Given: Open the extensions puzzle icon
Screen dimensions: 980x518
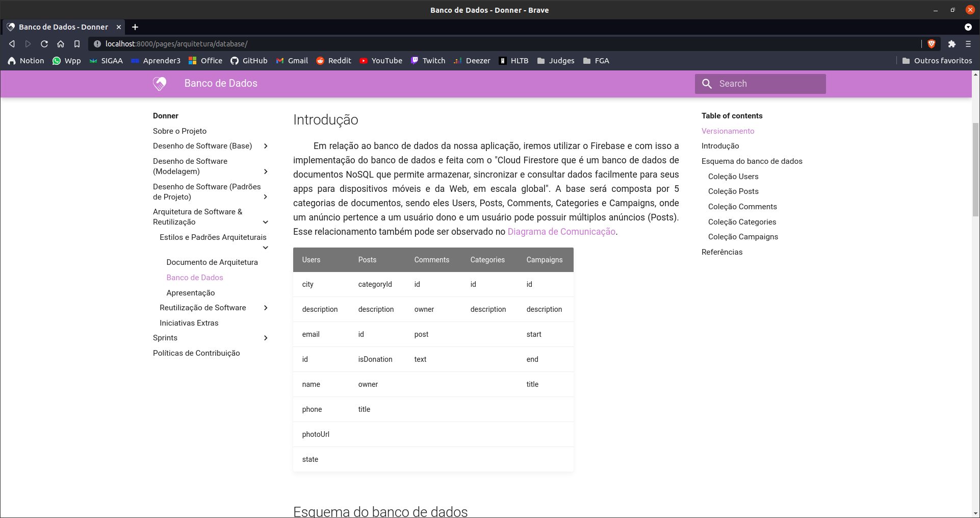Looking at the screenshot, I should pyautogui.click(x=951, y=44).
